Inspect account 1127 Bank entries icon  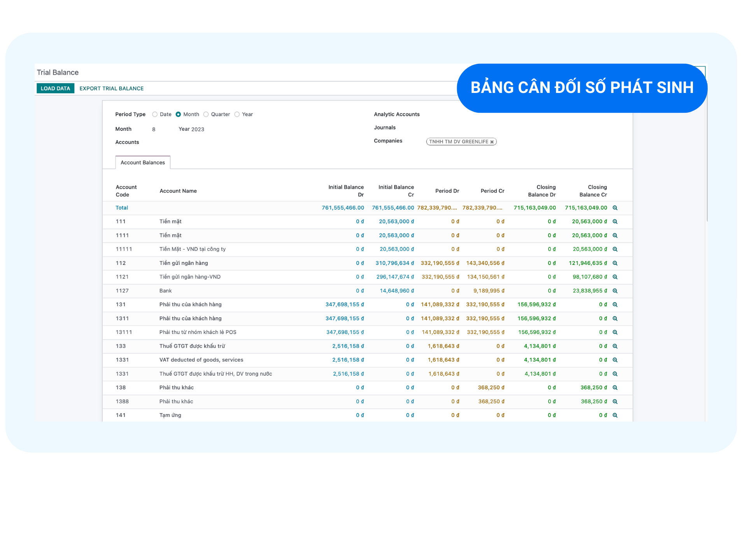615,291
